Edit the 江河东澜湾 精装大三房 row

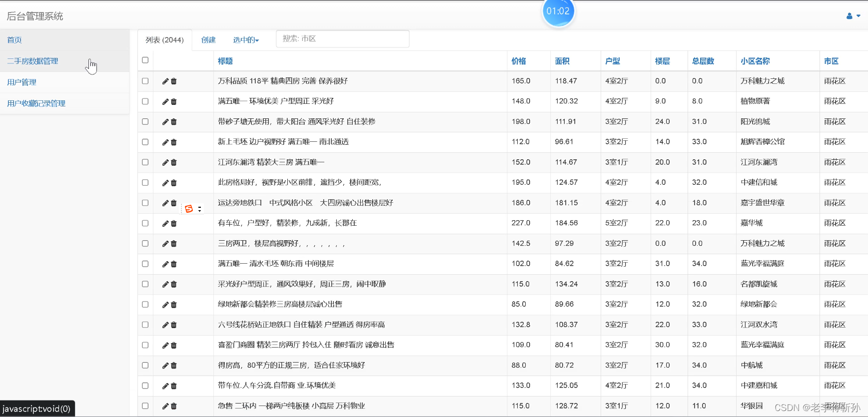click(x=165, y=162)
